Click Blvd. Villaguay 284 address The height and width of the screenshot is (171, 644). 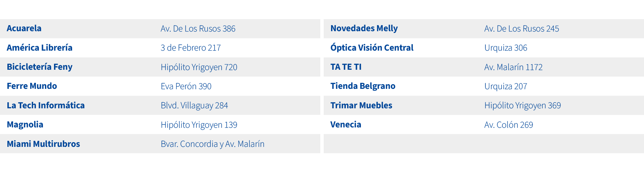(194, 105)
